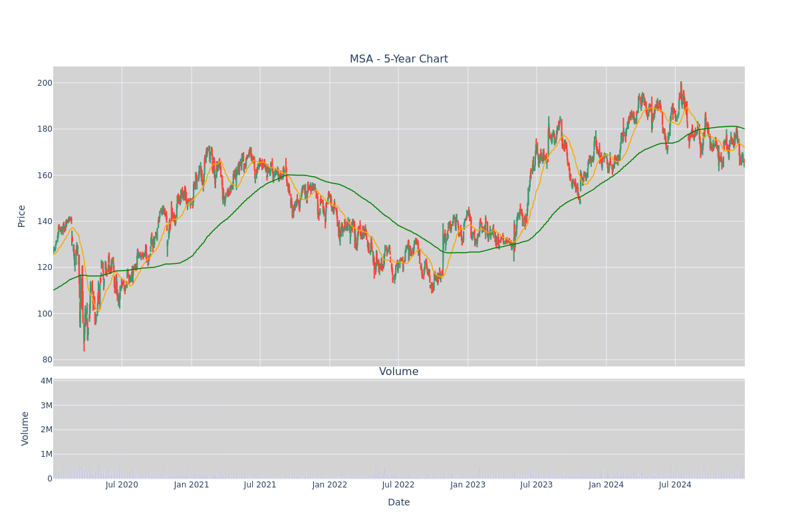Select the "Jan 2022" date tick label
The width and height of the screenshot is (798, 532).
[x=330, y=485]
